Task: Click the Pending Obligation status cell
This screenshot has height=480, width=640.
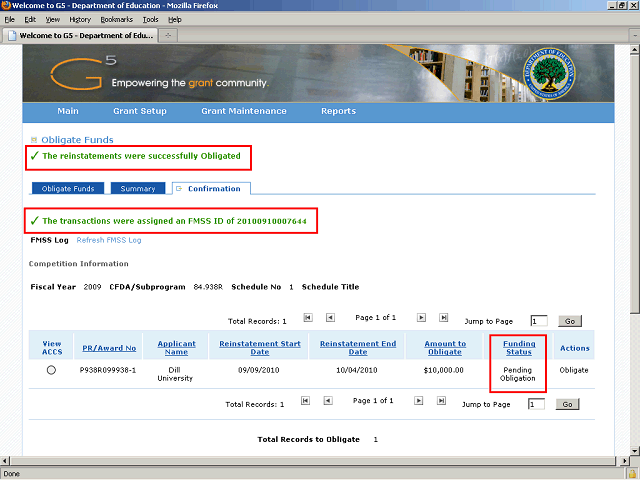Action: pyautogui.click(x=518, y=374)
